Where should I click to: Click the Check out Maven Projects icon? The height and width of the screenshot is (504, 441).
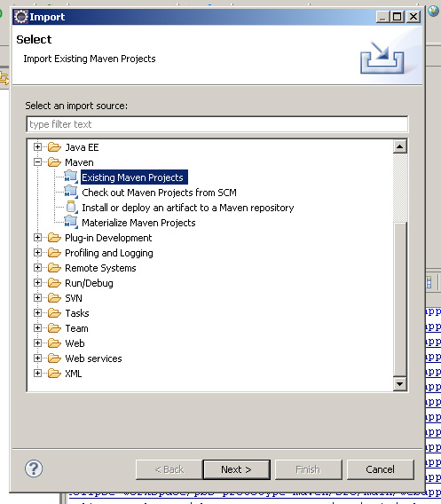click(x=71, y=193)
